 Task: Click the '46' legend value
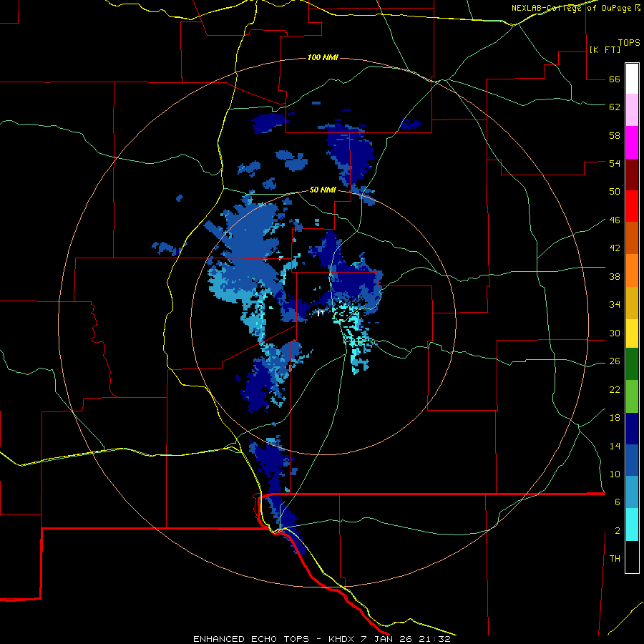tap(615, 220)
